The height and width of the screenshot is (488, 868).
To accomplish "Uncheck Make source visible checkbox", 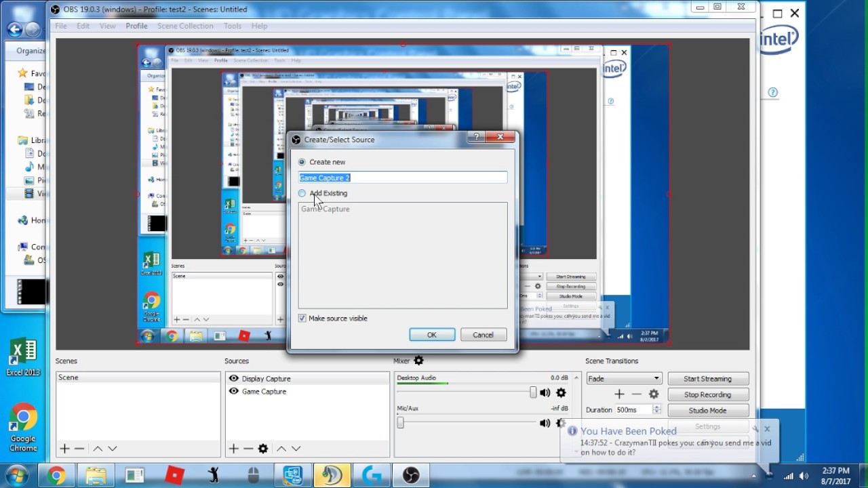I will coord(302,318).
